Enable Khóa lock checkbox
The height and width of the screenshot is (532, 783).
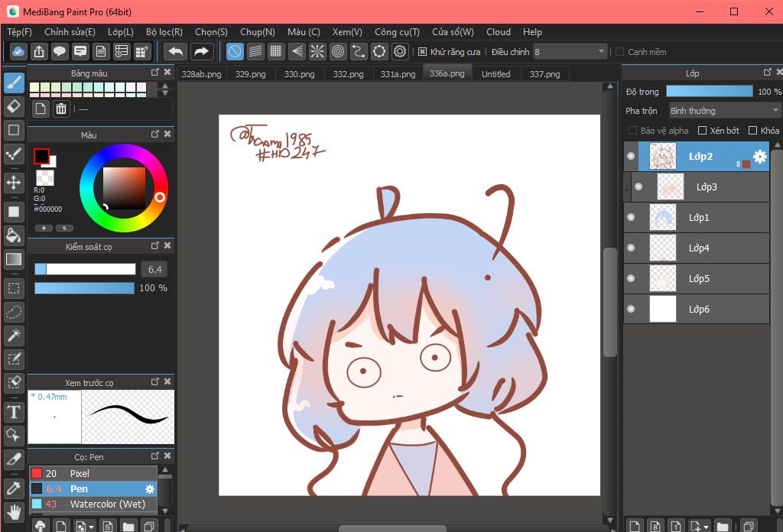pyautogui.click(x=752, y=131)
